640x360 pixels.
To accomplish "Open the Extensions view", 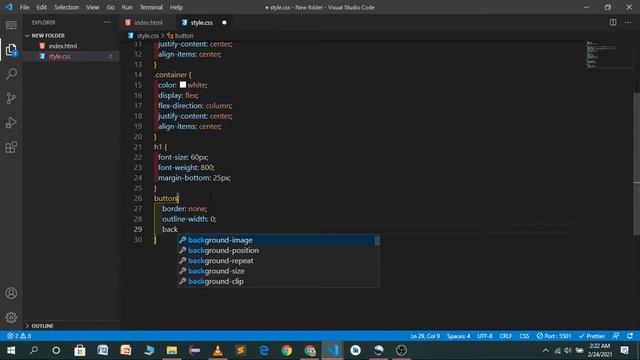I will (x=11, y=147).
